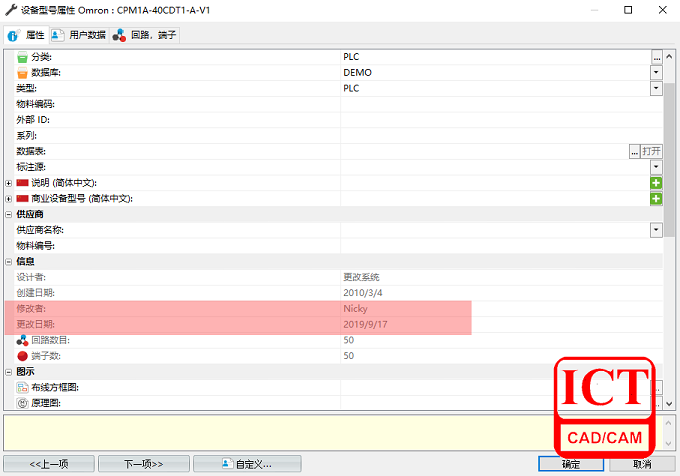This screenshot has height=476, width=680.
Task: Cancel with the 取消 button
Action: [x=642, y=464]
